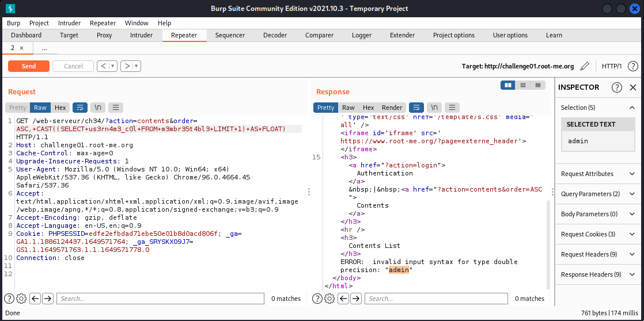Open the Extender tab
Viewport: 644px width, 321px height.
coord(403,35)
